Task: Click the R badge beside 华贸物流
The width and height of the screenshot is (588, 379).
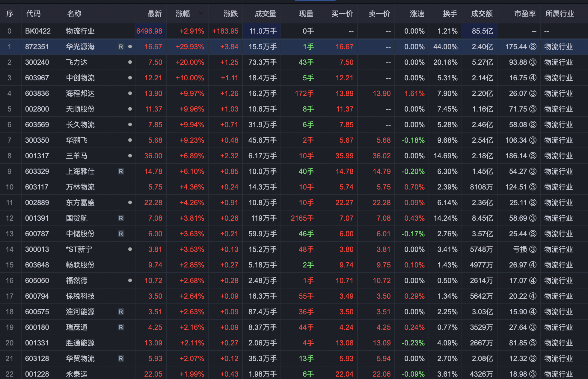Action: click(121, 359)
